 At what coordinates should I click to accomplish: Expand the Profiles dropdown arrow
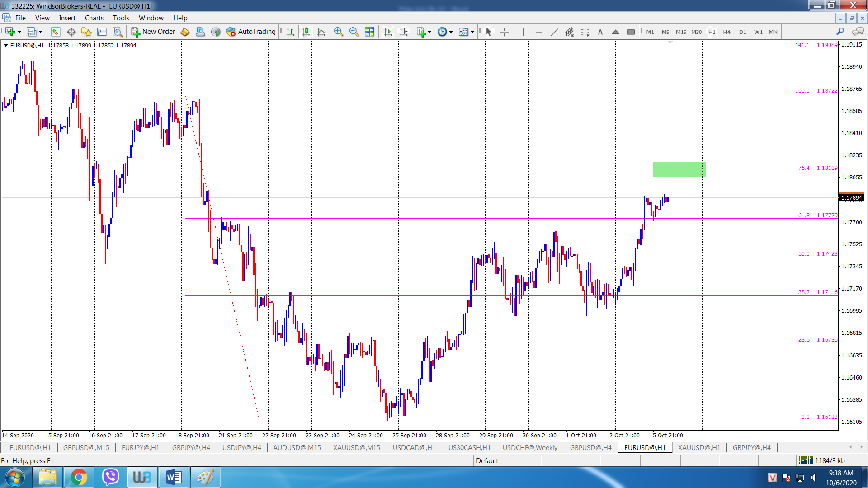[40, 32]
